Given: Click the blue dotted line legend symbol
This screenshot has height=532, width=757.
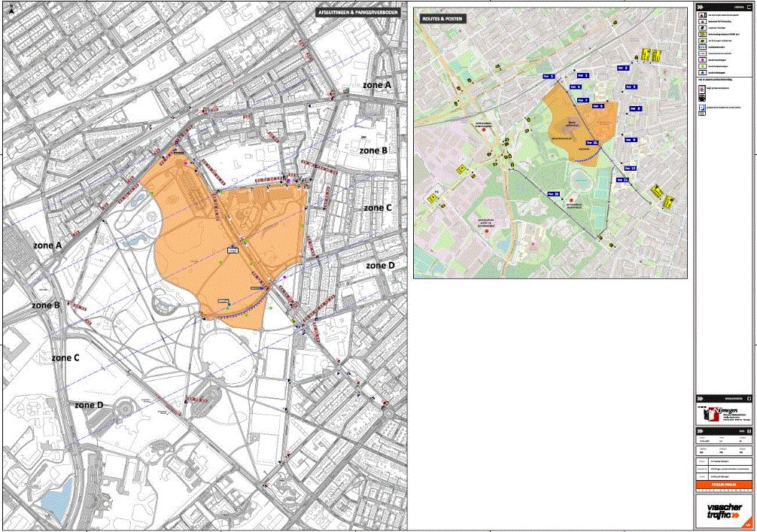Looking at the screenshot, I should 701,48.
